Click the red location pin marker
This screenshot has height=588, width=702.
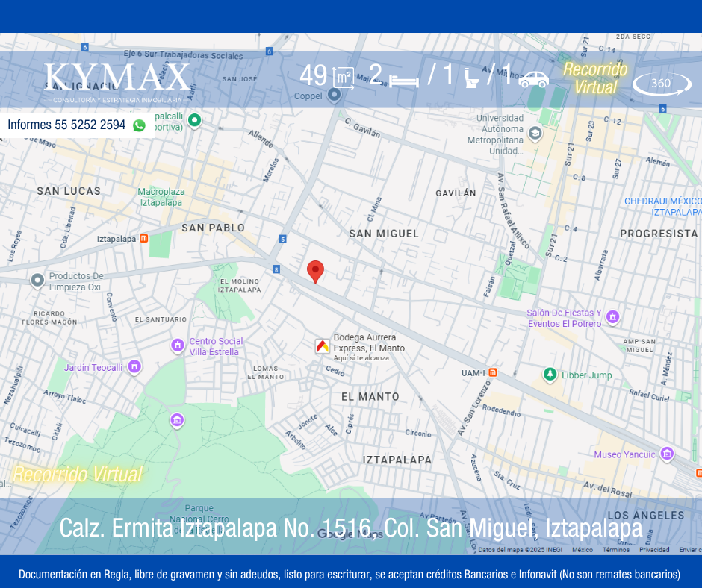tap(316, 271)
